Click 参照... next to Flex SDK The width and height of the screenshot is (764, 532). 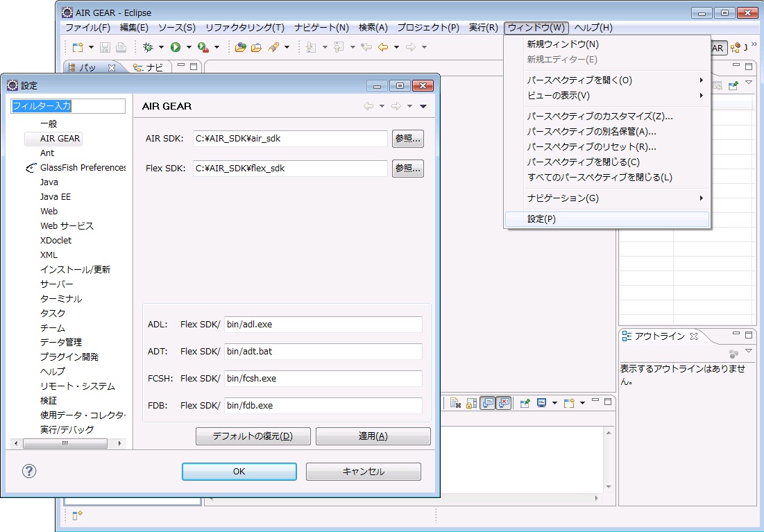point(408,169)
